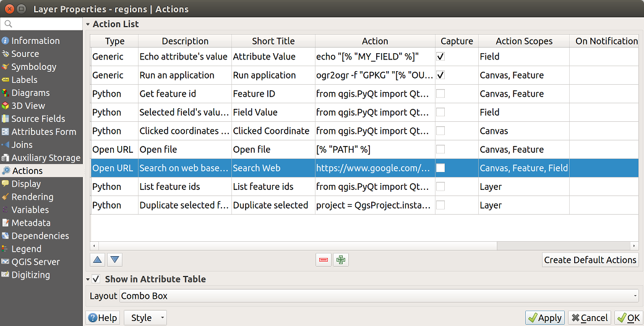Click the move action up arrow icon

click(98, 260)
